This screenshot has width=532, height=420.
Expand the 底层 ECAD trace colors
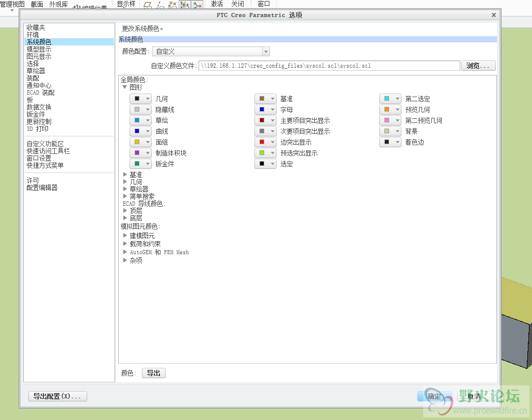point(125,218)
